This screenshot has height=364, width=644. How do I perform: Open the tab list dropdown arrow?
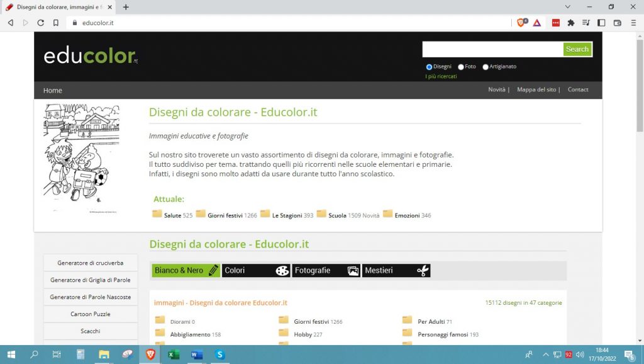point(567,6)
